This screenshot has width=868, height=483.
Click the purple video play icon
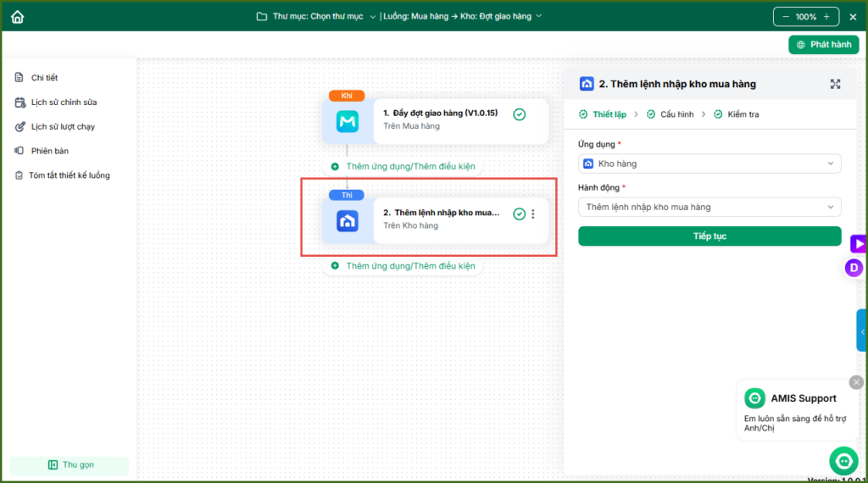point(858,244)
